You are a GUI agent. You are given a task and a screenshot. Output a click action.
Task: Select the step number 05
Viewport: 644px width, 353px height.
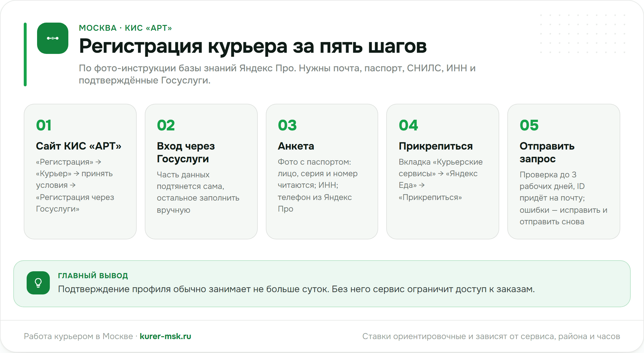(529, 125)
